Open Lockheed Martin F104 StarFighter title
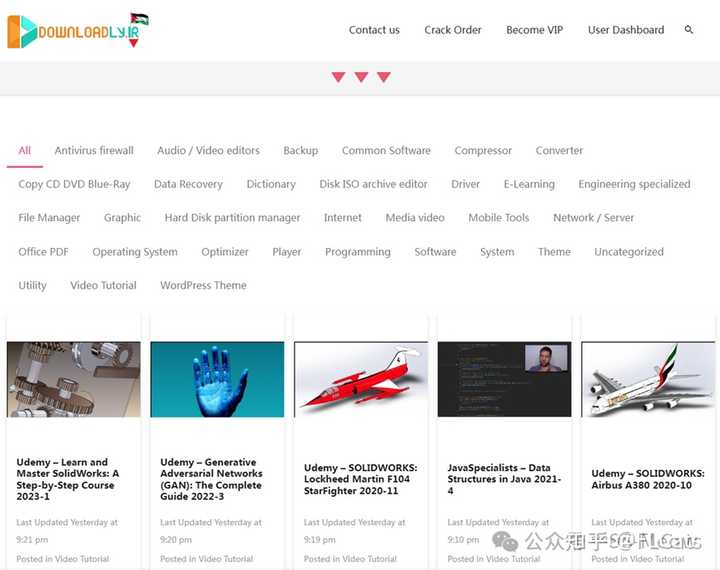The width and height of the screenshot is (720, 570). click(x=360, y=479)
